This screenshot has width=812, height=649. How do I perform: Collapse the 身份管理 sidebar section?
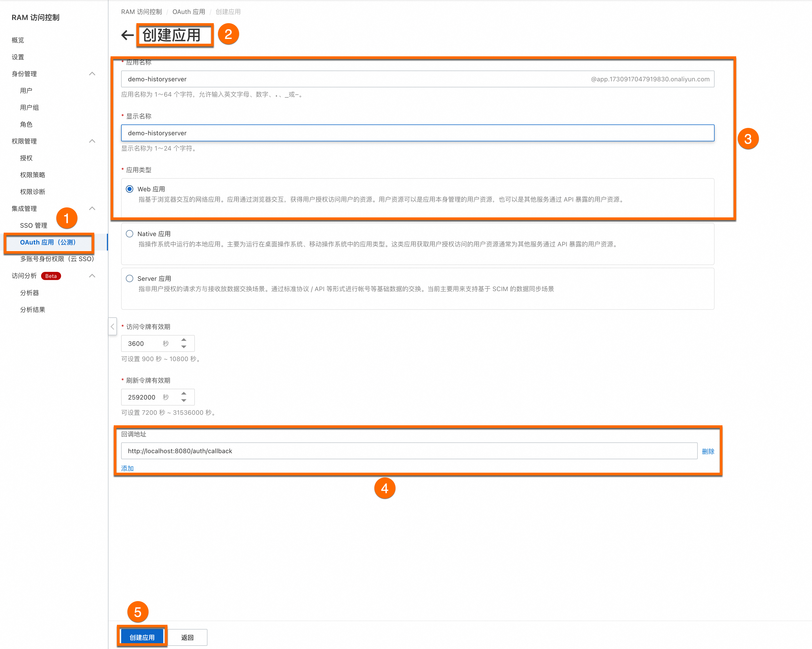tap(92, 74)
